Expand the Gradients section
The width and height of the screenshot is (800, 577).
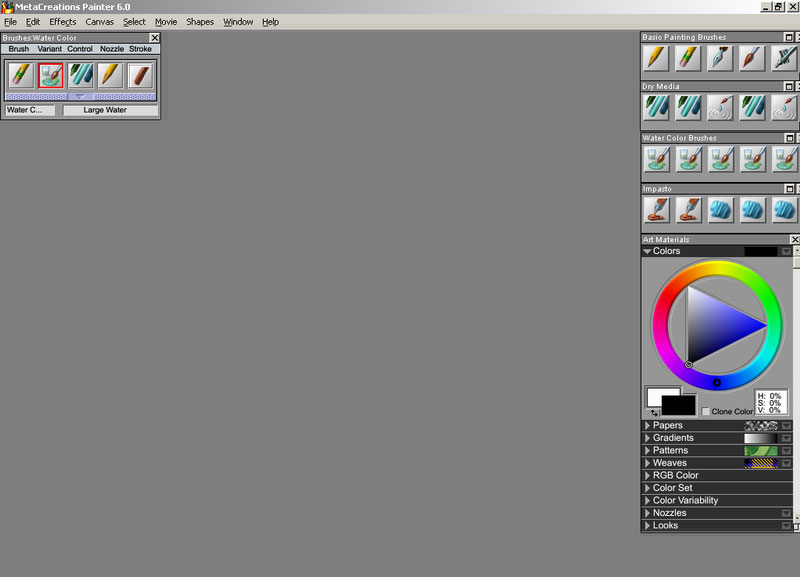tap(647, 438)
